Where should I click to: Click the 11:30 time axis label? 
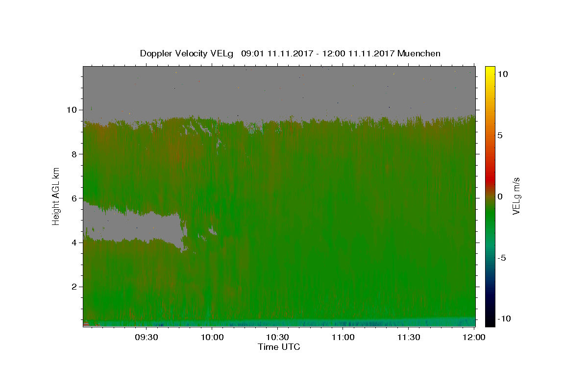click(x=409, y=338)
